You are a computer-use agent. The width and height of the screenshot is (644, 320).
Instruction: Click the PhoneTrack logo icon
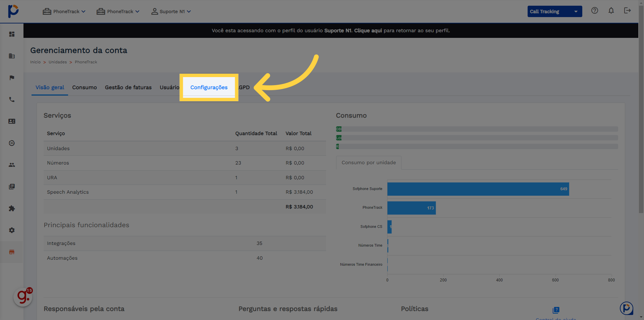(13, 11)
